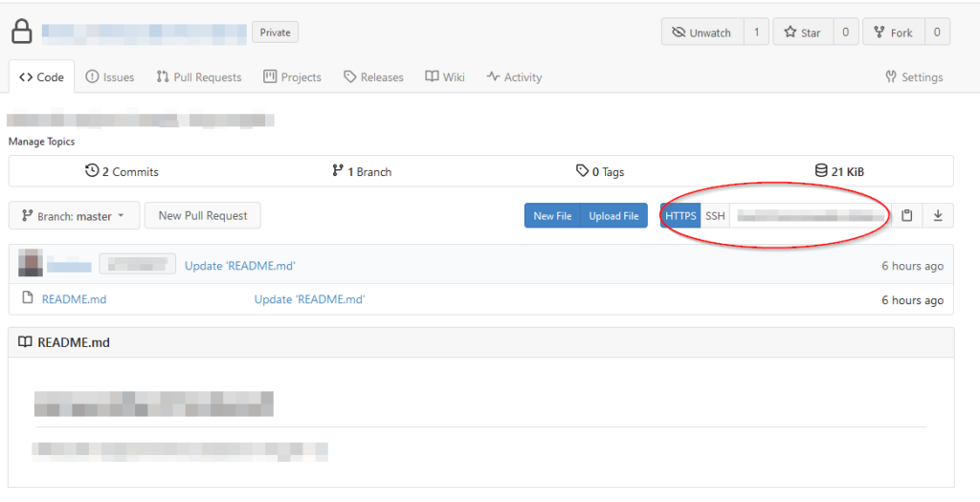Open repository Settings
Image resolution: width=980 pixels, height=502 pixels.
914,76
